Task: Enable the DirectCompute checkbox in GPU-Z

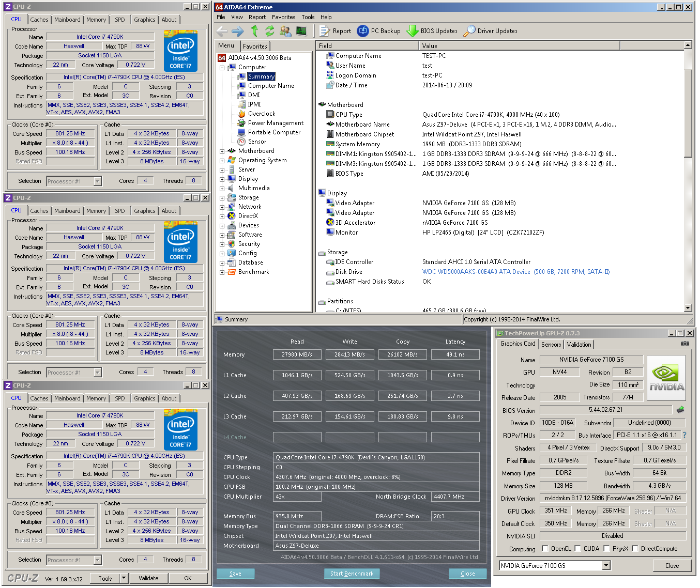Action: coord(635,549)
